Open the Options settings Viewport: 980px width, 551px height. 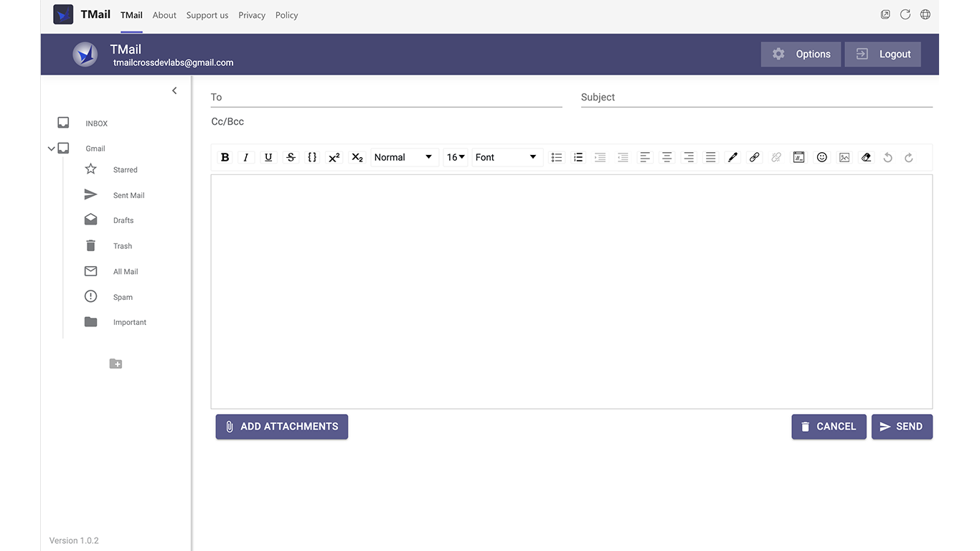pyautogui.click(x=801, y=54)
